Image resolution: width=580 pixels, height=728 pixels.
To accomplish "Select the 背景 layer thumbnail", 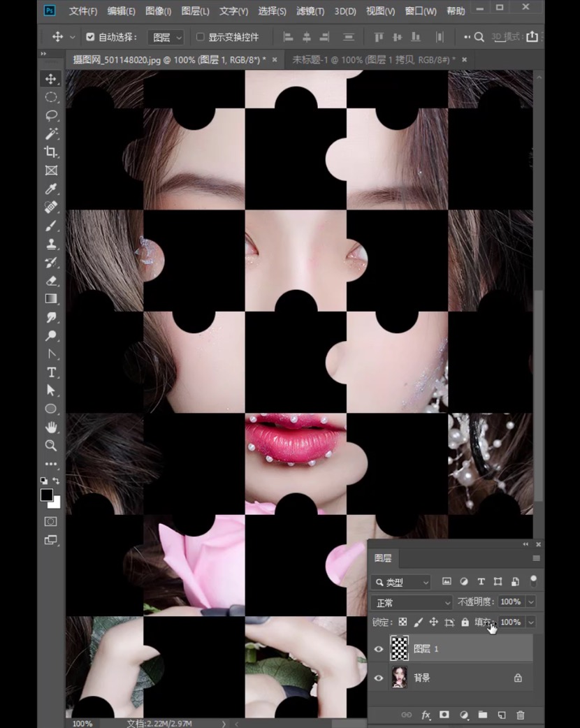I will (399, 678).
